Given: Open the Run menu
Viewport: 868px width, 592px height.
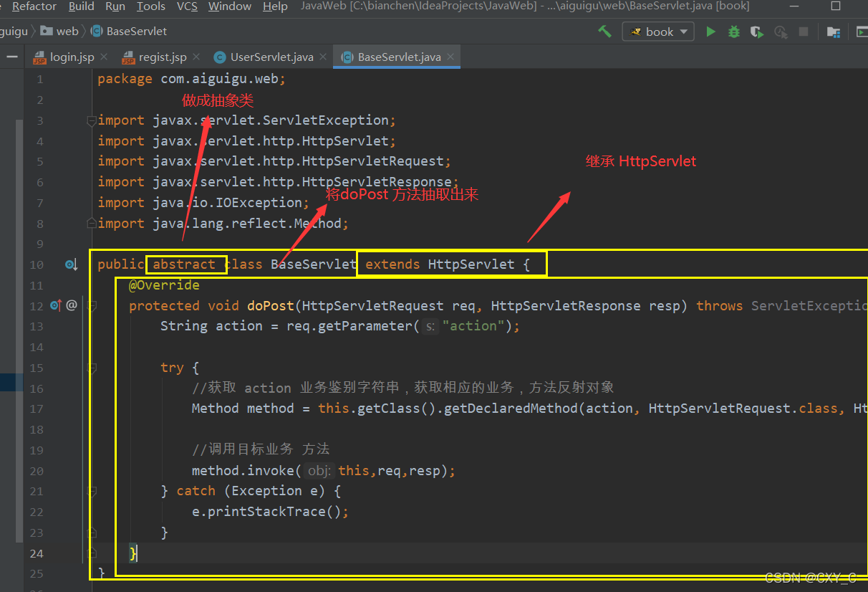Looking at the screenshot, I should [x=115, y=6].
